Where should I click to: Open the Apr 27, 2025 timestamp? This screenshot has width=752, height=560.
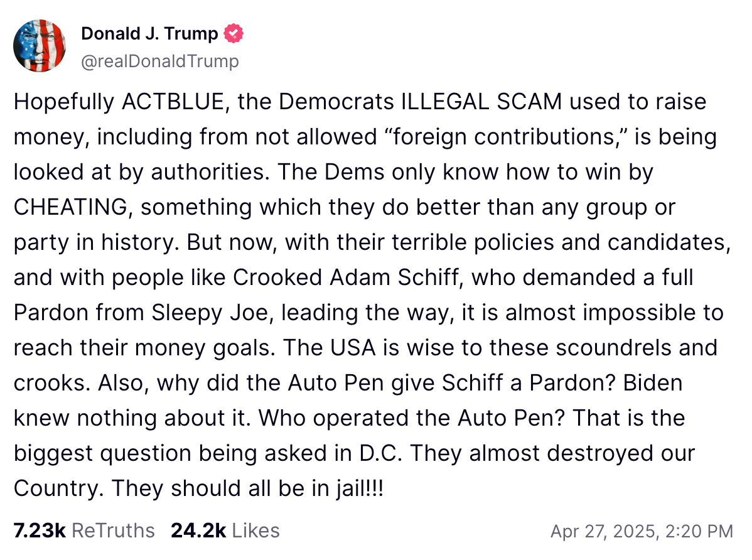642,531
